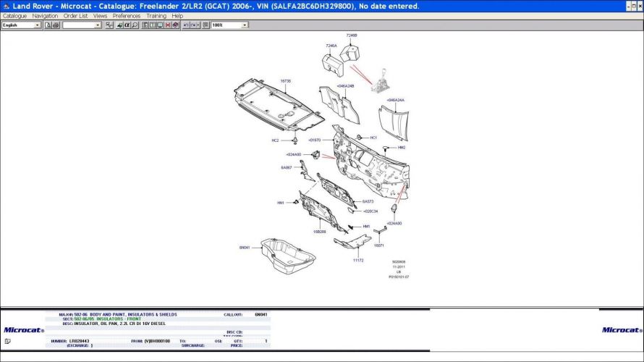
Task: Click the FROM value (V)BH000100
Action: pyautogui.click(x=157, y=341)
